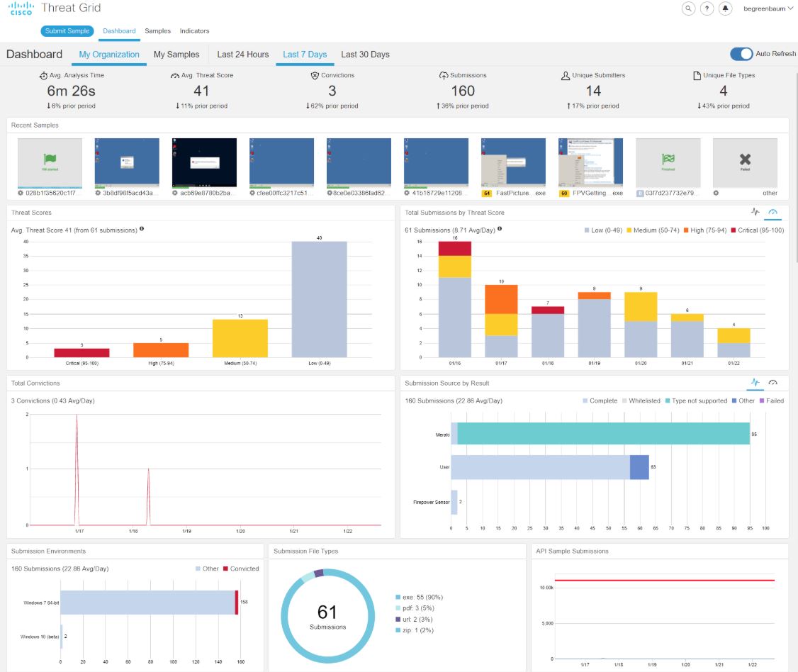Viewport: 798px width, 672px height.
Task: Open the My Samples view
Action: pyautogui.click(x=177, y=54)
